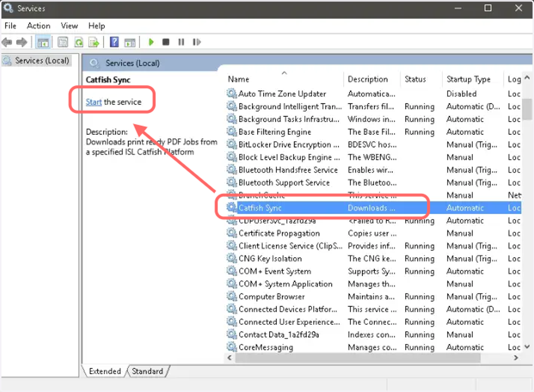
Task: Select Client License Service (ClipSVC) row
Action: [373, 246]
